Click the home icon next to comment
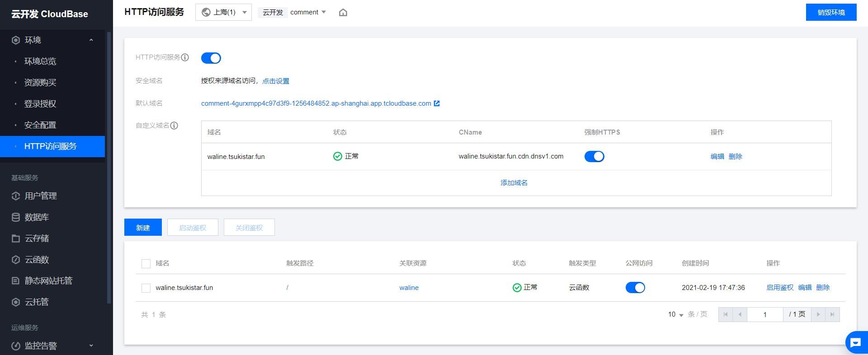 click(x=343, y=13)
